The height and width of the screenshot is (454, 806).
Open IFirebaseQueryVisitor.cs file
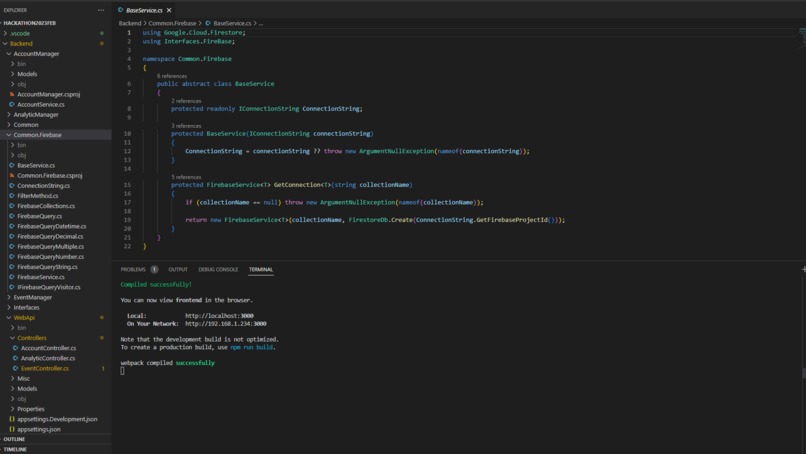click(48, 287)
